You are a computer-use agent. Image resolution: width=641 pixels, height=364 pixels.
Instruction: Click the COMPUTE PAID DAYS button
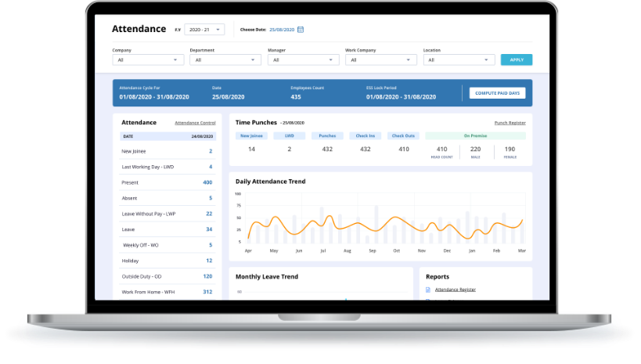(x=497, y=93)
